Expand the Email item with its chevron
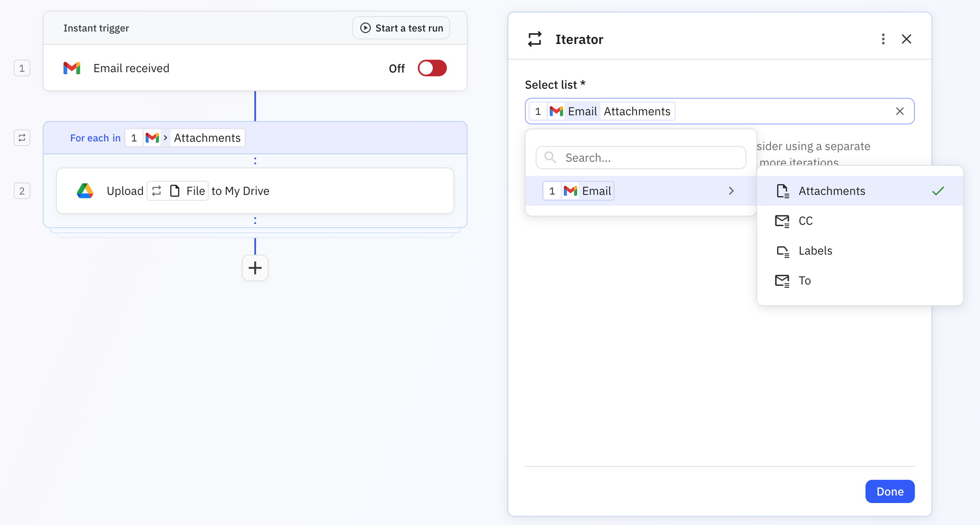The width and height of the screenshot is (980, 525). click(x=731, y=191)
